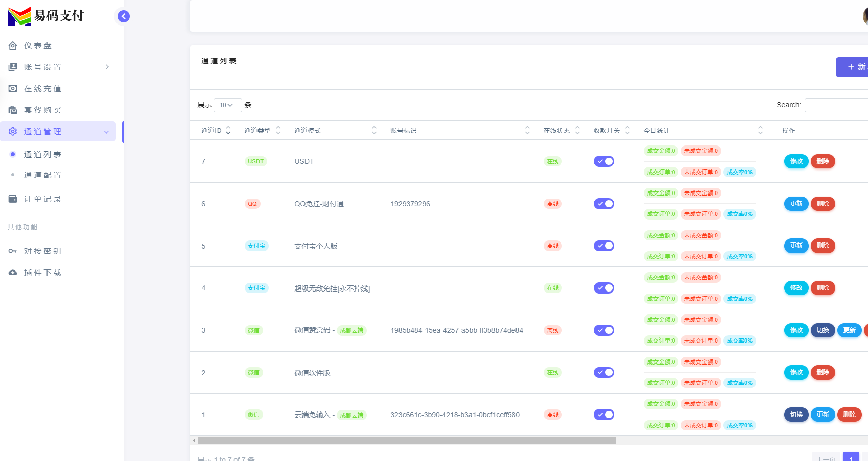This screenshot has height=461, width=868.
Task: Click 修改 button for 微信软件版 row
Action: coord(796,372)
